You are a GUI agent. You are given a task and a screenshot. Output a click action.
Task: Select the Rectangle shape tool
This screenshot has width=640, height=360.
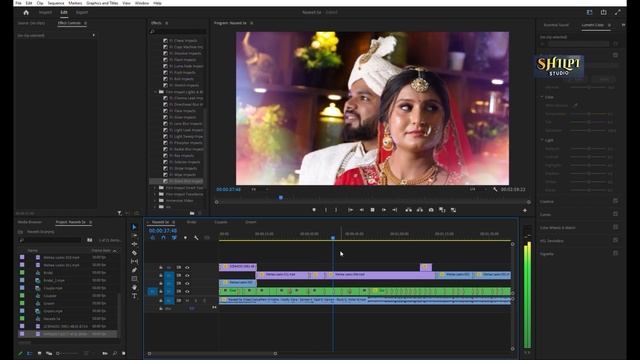point(134,278)
